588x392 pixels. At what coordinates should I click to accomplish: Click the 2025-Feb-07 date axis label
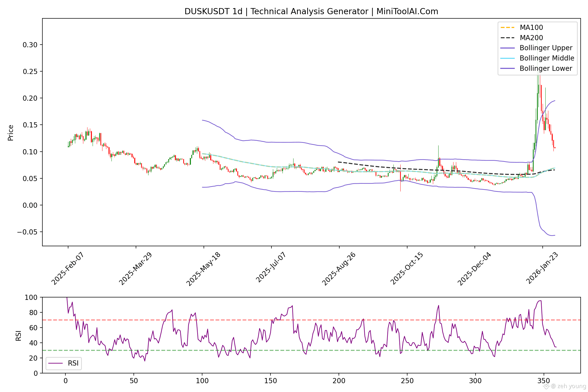coord(68,269)
